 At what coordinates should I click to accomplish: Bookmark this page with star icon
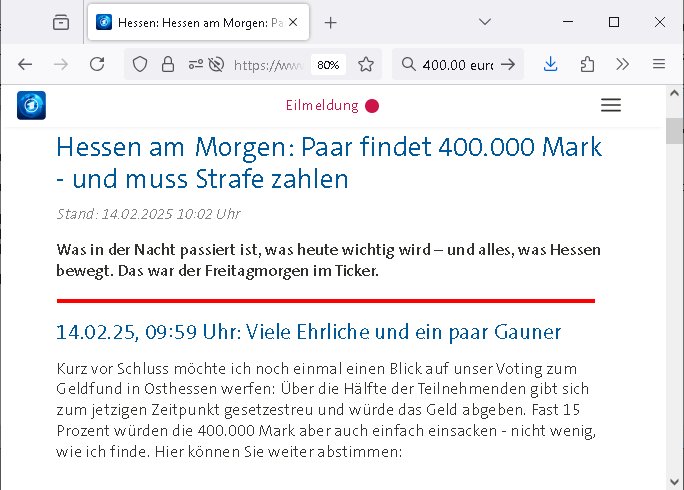(366, 64)
